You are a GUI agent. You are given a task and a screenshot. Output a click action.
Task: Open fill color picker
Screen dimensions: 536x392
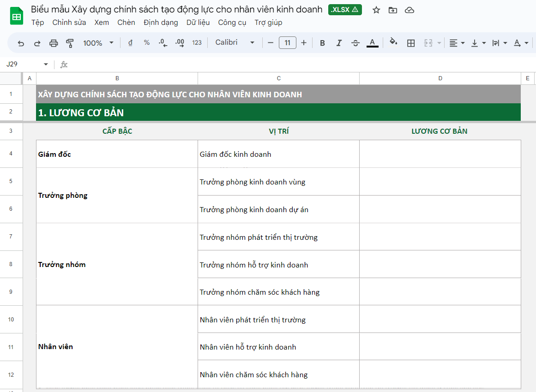pos(393,42)
